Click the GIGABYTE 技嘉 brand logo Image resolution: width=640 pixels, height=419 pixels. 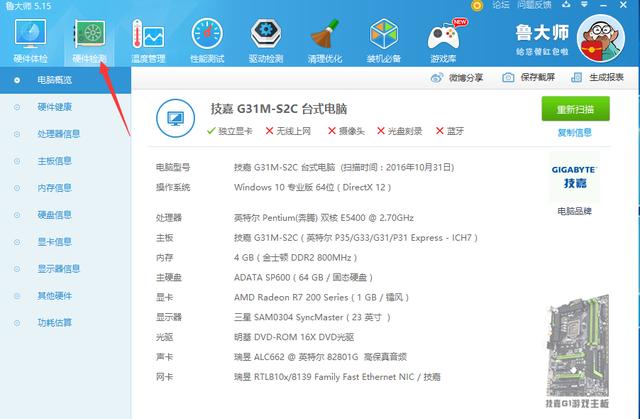tap(574, 177)
